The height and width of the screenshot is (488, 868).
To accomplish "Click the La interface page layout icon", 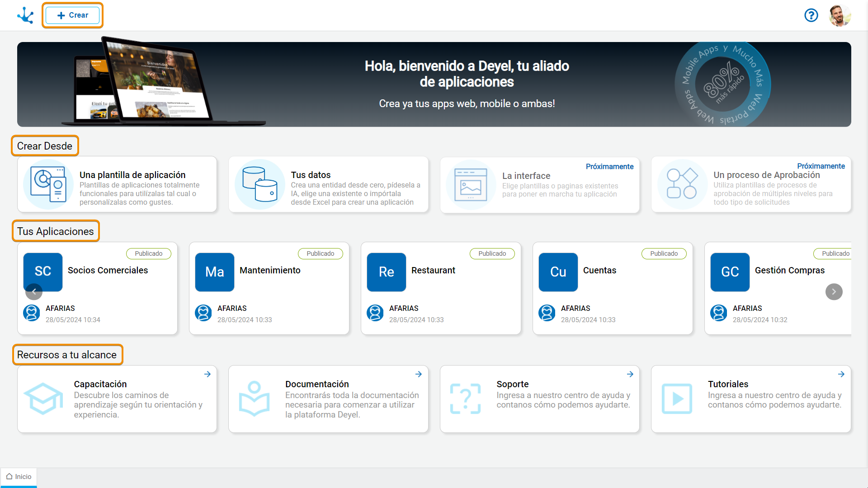I will [471, 184].
